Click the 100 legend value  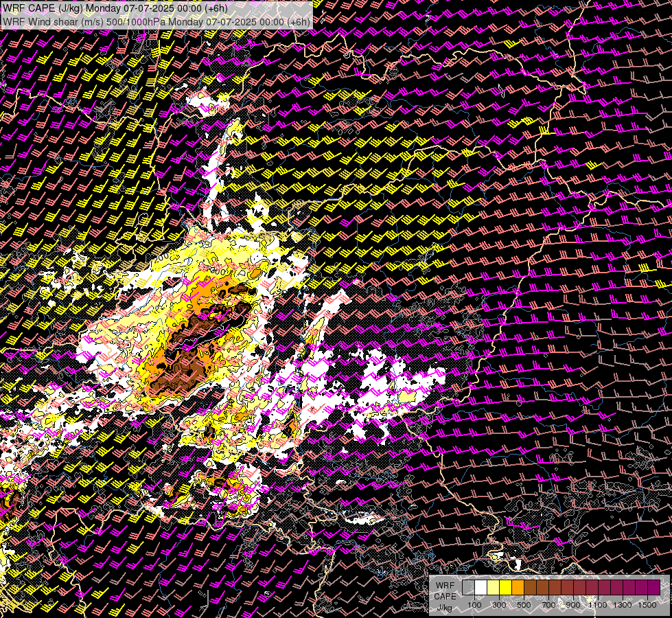coord(474,605)
